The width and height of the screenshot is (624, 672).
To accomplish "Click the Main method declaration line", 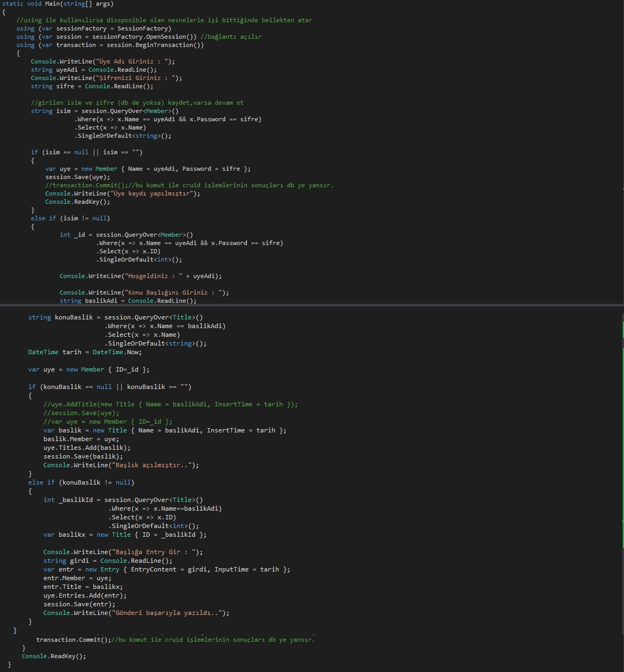I will click(58, 4).
